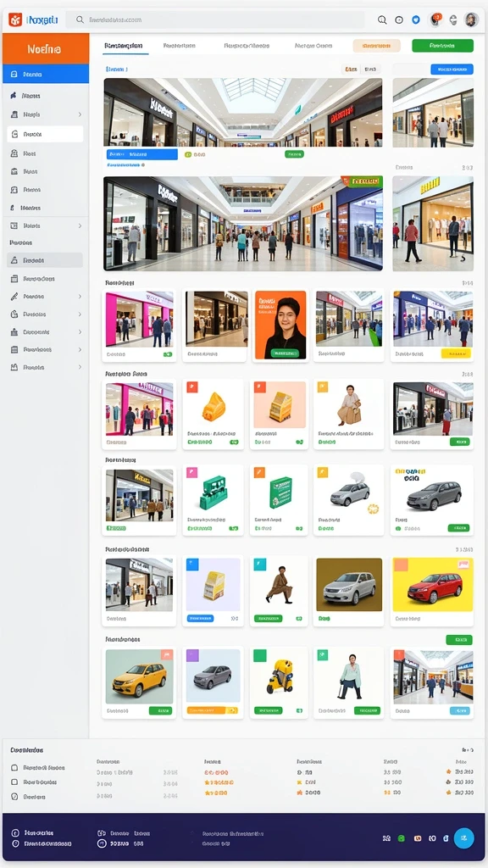Click the green button at the top right
The width and height of the screenshot is (488, 868).
click(442, 46)
